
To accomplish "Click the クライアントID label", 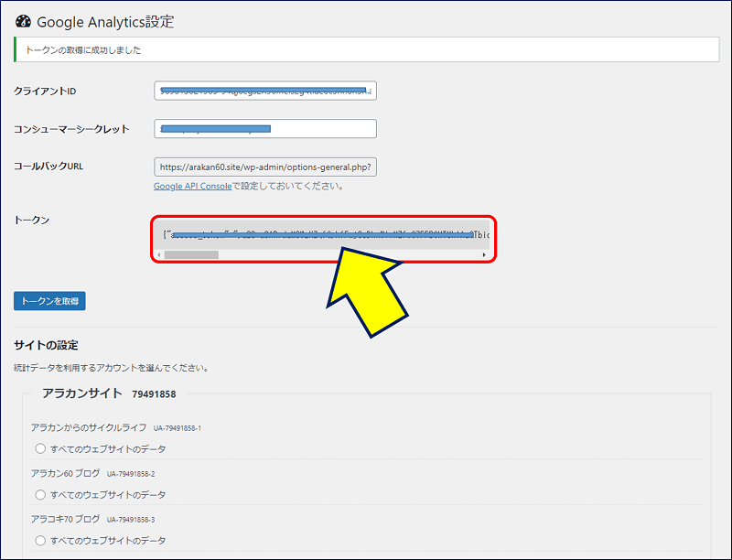I will pos(45,91).
